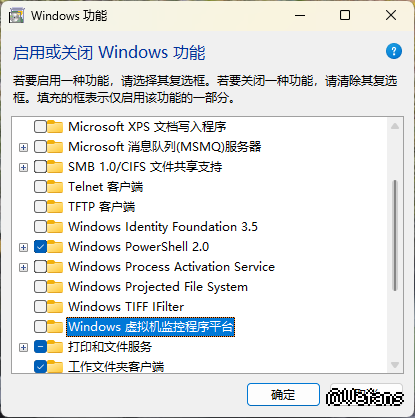Click folder icon beside Windows PowerShell 2.0

[x=55, y=247]
